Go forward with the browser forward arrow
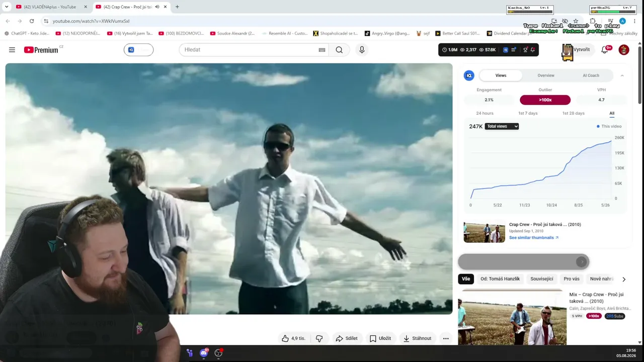The height and width of the screenshot is (362, 644). coord(20,21)
